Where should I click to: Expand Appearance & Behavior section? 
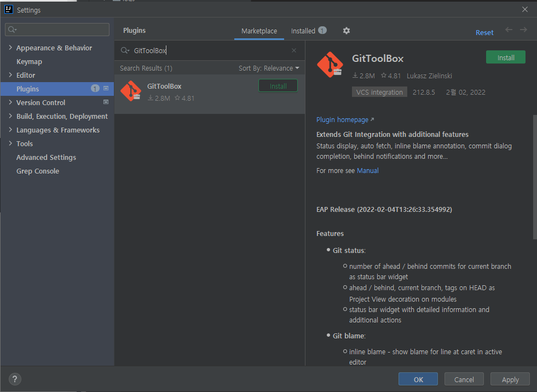(x=10, y=48)
